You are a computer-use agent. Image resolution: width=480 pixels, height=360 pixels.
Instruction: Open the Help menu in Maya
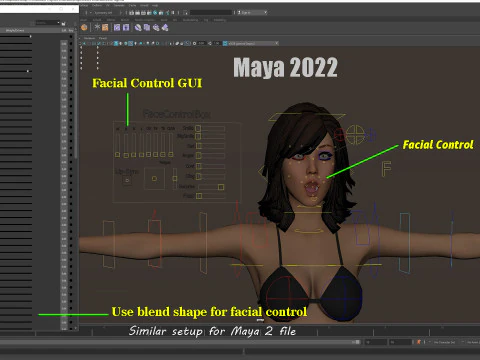click(155, 6)
